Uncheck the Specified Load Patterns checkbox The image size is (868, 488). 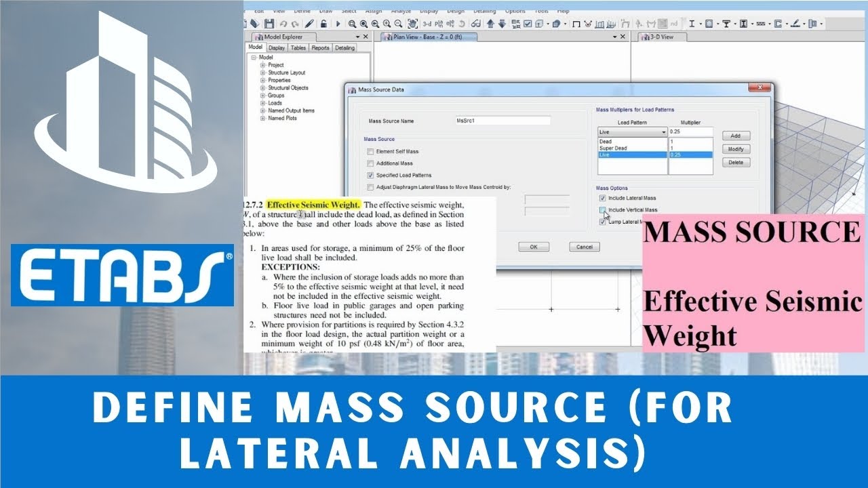pos(370,175)
